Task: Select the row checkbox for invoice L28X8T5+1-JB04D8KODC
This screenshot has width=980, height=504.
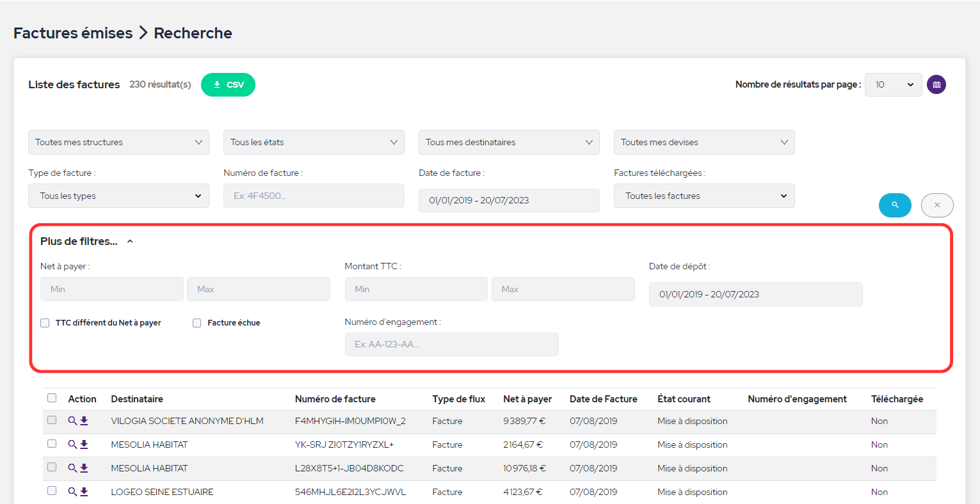Action: point(52,468)
